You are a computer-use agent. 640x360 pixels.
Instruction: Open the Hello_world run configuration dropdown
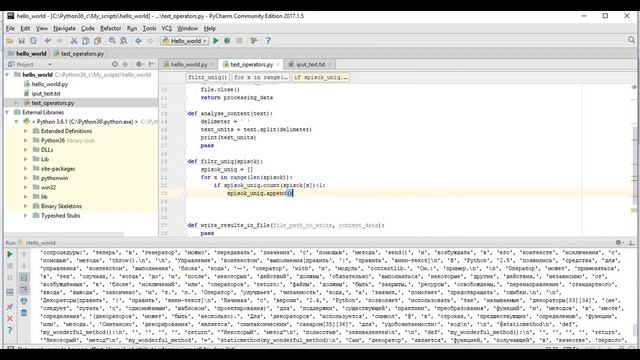pyautogui.click(x=184, y=41)
